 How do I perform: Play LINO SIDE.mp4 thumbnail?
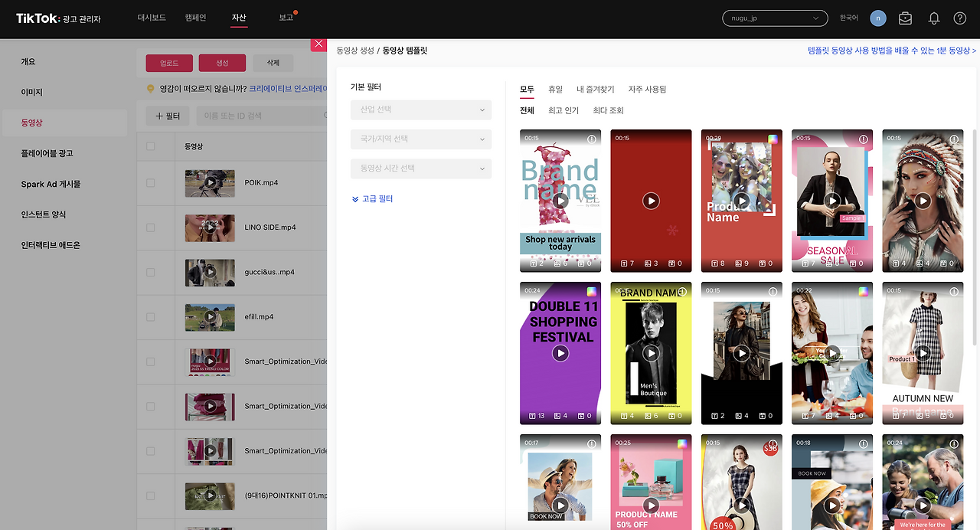[210, 227]
